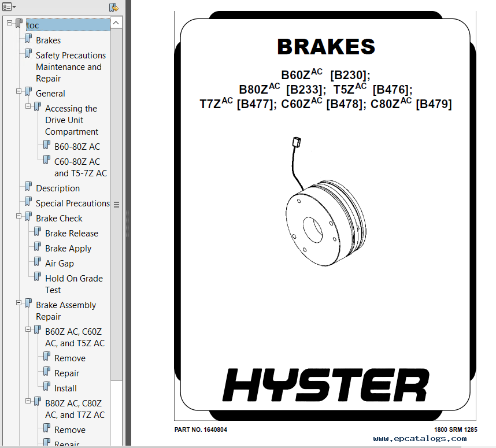496x448 pixels.
Task: Click the new bookmark icon
Action: 113,7
